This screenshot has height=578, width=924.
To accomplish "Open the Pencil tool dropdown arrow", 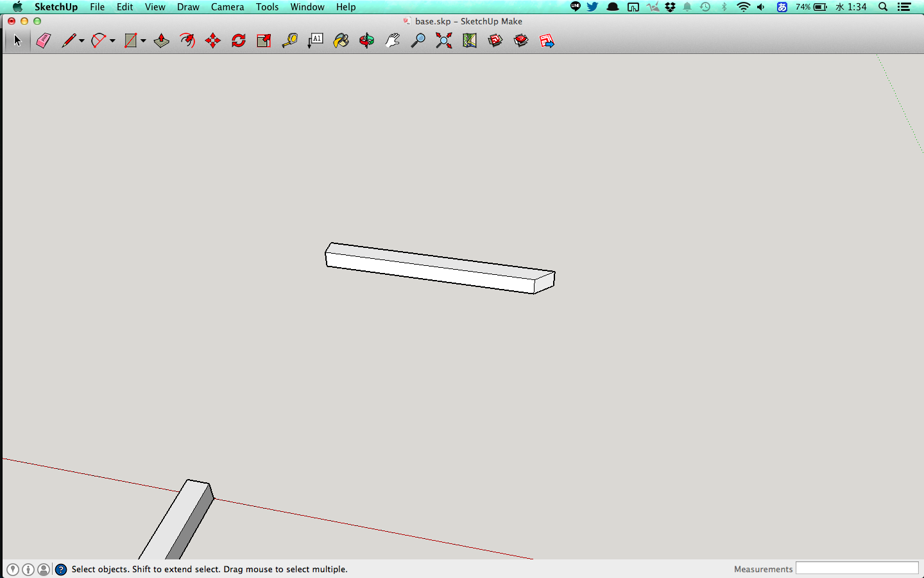I will pos(81,41).
